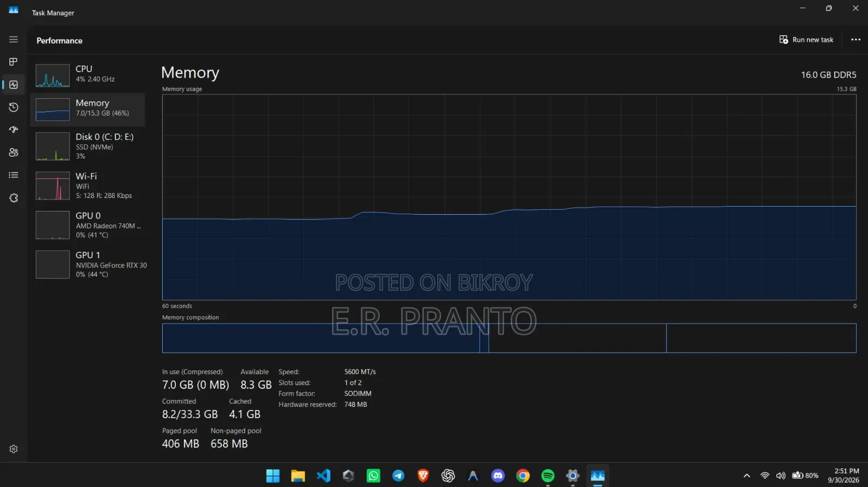Open Discord from the taskbar
This screenshot has height=487, width=868.
click(498, 476)
